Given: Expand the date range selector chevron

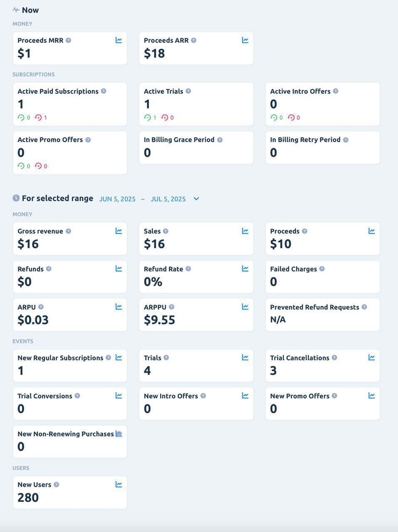Looking at the screenshot, I should [196, 199].
